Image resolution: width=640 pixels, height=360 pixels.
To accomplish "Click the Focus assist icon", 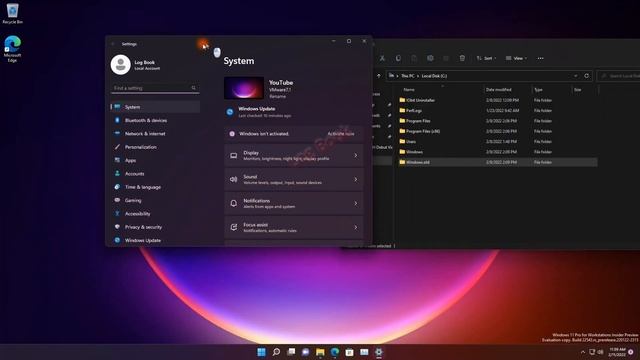I will pos(233,227).
